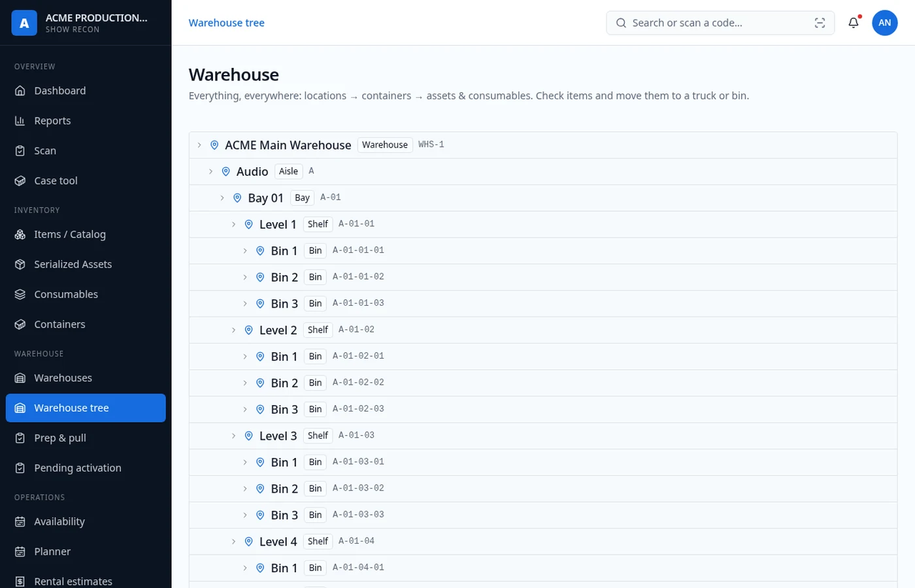
Task: Click the code text A-01-02-02
Action: (358, 383)
